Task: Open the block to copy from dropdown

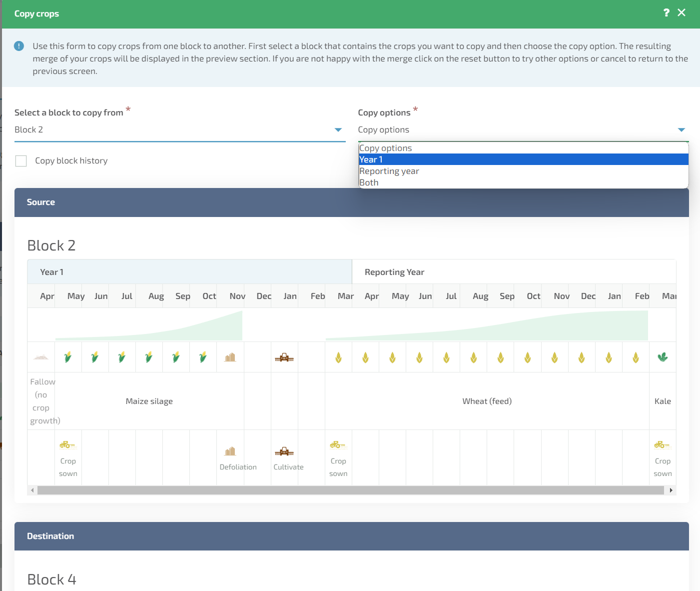Action: click(180, 129)
